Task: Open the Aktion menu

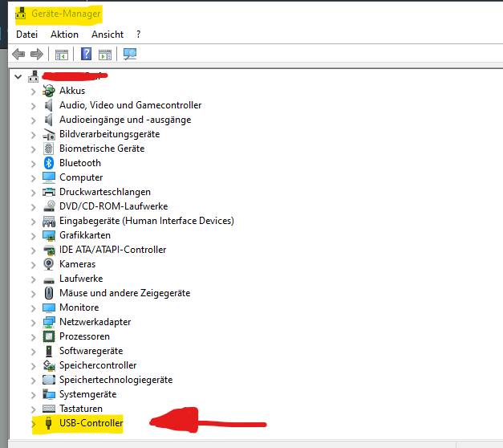Action: tap(64, 35)
